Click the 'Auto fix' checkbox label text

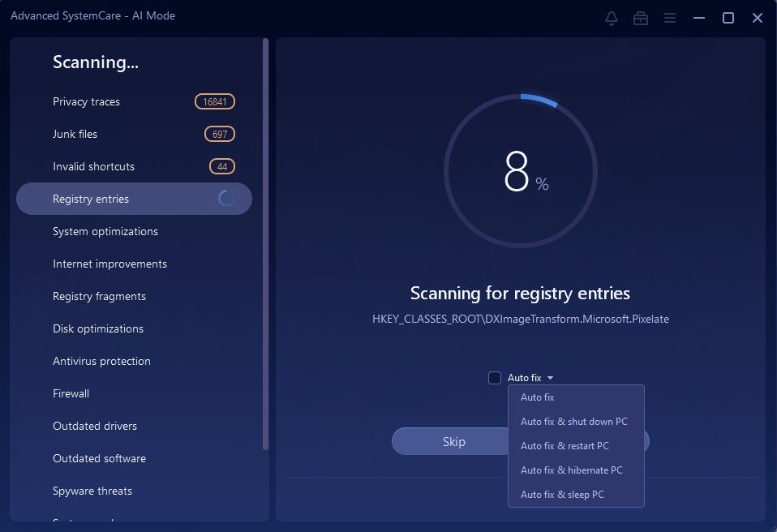[x=524, y=378]
